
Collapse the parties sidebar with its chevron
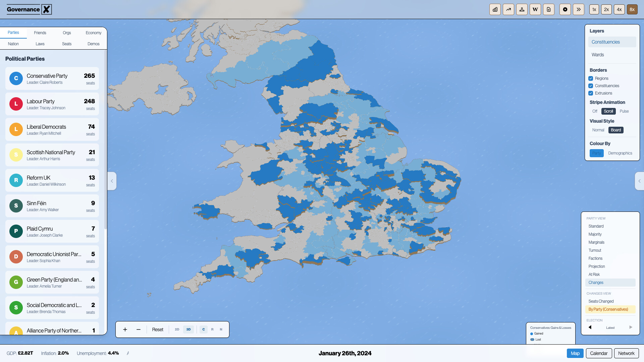(112, 181)
